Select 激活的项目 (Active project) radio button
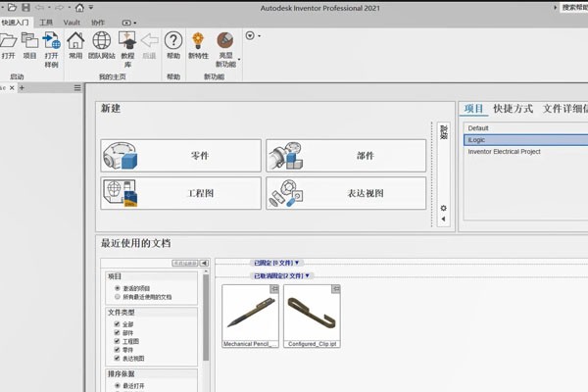Image resolution: width=588 pixels, height=392 pixels. click(118, 288)
